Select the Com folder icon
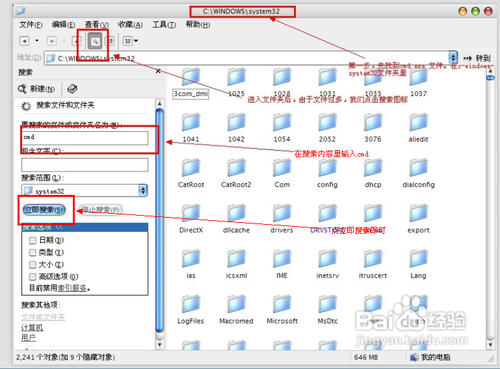The image size is (500, 369). coord(282,168)
